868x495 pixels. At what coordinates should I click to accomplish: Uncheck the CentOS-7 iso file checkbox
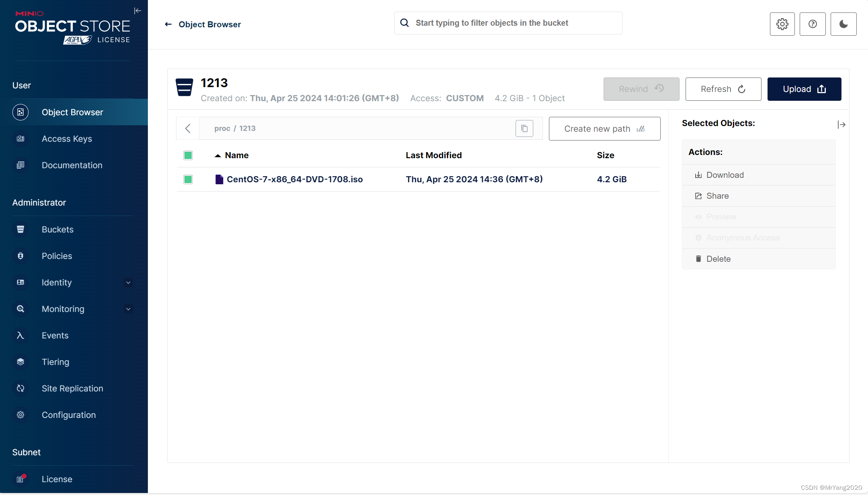188,179
